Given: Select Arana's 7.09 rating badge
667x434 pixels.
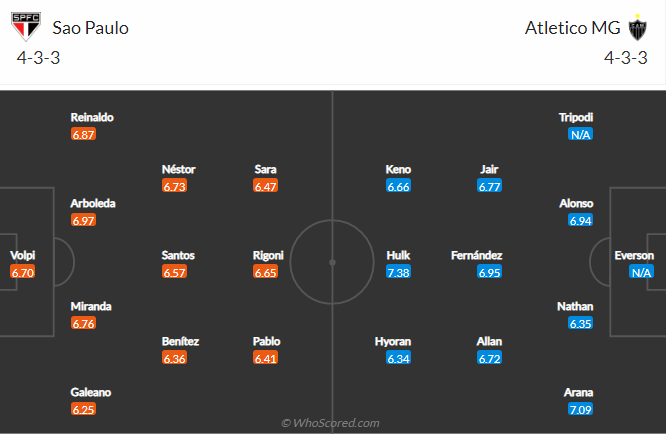Looking at the screenshot, I should [580, 409].
